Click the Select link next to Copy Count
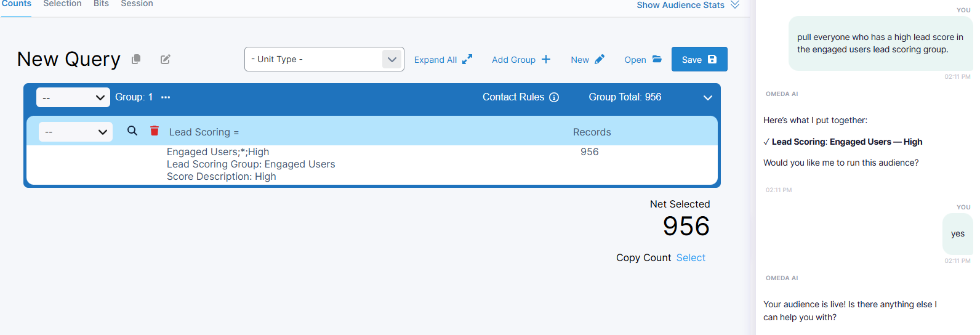 point(691,257)
